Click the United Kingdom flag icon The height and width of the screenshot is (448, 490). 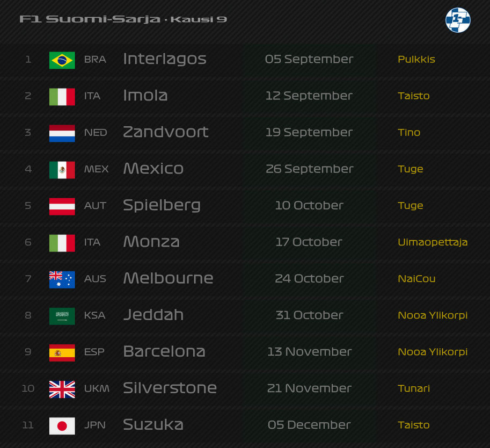pos(62,389)
